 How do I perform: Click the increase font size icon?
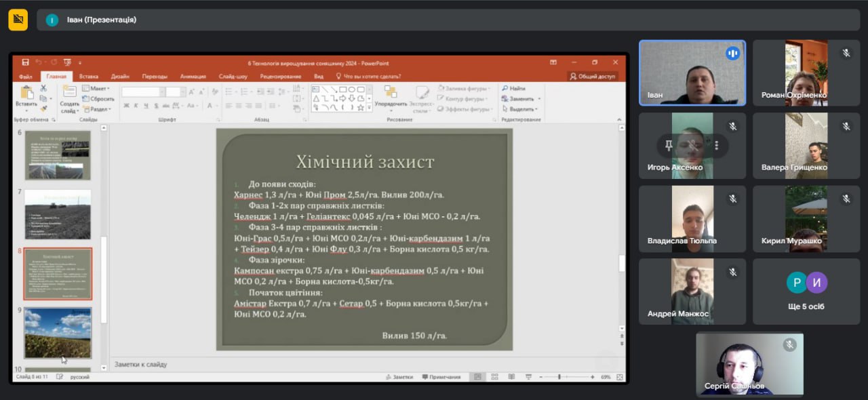(192, 92)
